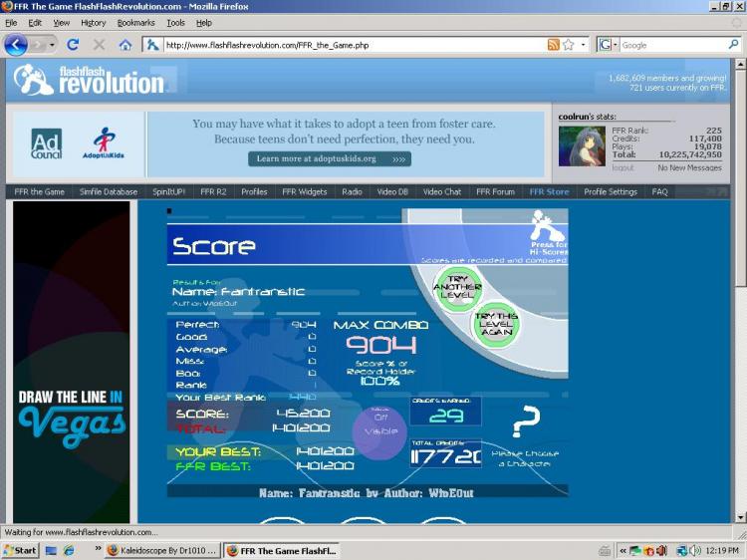Show the desktop from quick launch icon
Image resolution: width=747 pixels, height=560 pixels.
pos(51,550)
